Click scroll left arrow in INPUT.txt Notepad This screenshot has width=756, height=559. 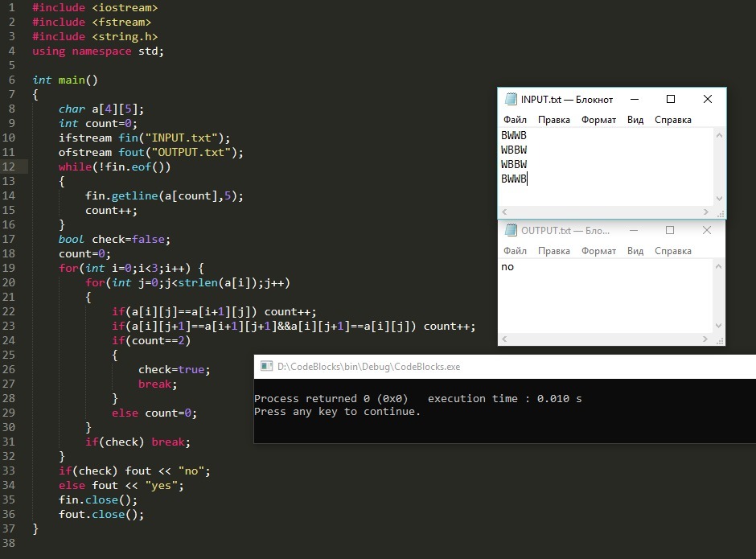coord(504,212)
